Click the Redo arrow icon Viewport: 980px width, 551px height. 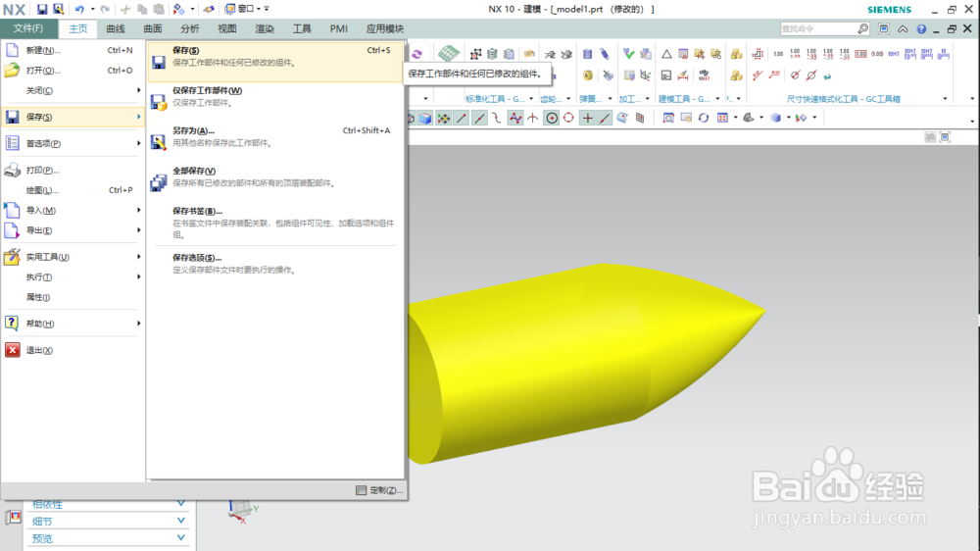click(105, 9)
